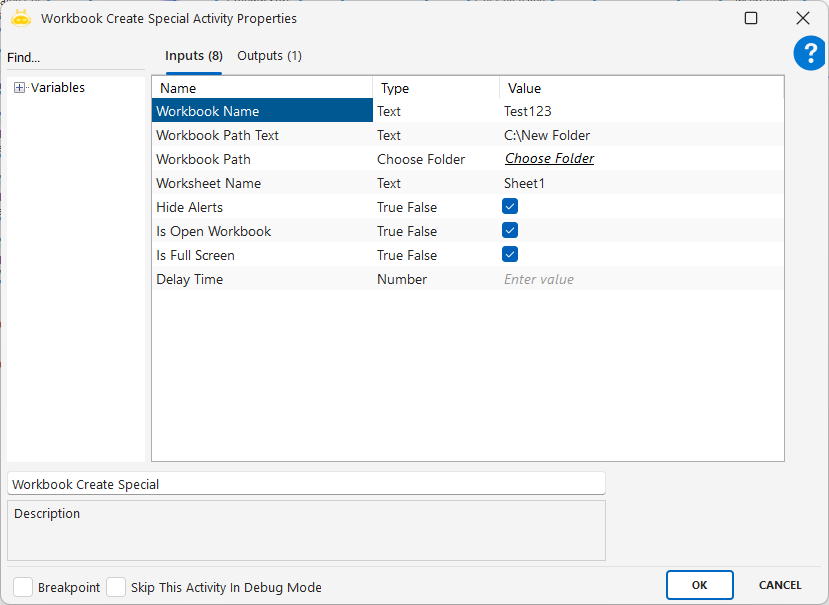Screen dimensions: 829x605
Task: Enable the Breakpoint checkbox
Action: [23, 587]
